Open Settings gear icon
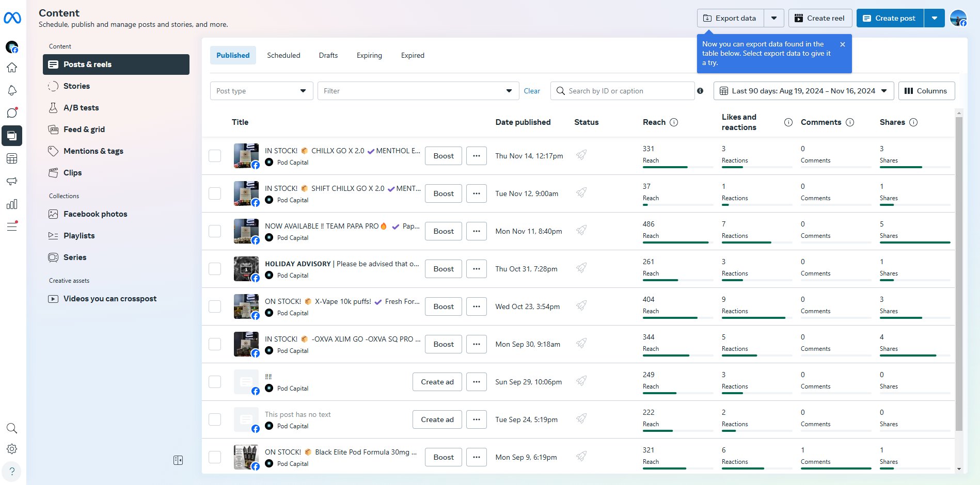The width and height of the screenshot is (980, 485). click(x=12, y=449)
